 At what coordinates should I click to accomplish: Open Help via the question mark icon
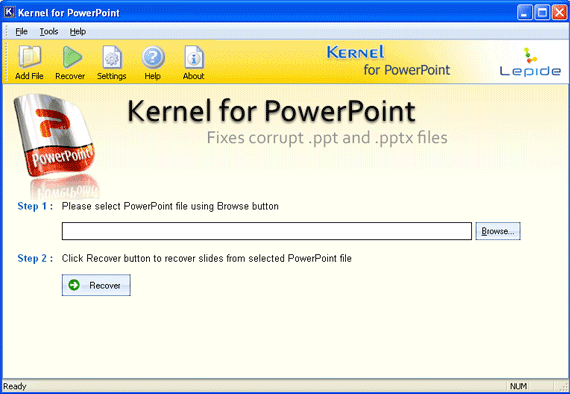click(x=153, y=57)
